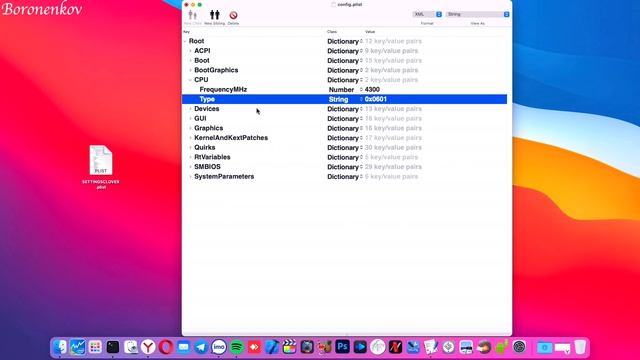Collapse the CPU dictionary
The width and height of the screenshot is (640, 360).
click(190, 80)
